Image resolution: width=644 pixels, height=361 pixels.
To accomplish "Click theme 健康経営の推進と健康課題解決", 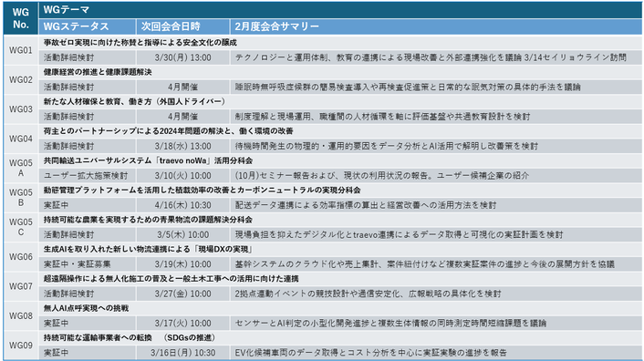I will point(98,72).
